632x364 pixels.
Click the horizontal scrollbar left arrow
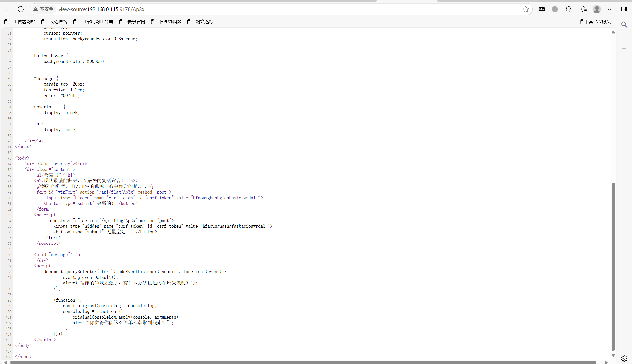click(x=5, y=362)
